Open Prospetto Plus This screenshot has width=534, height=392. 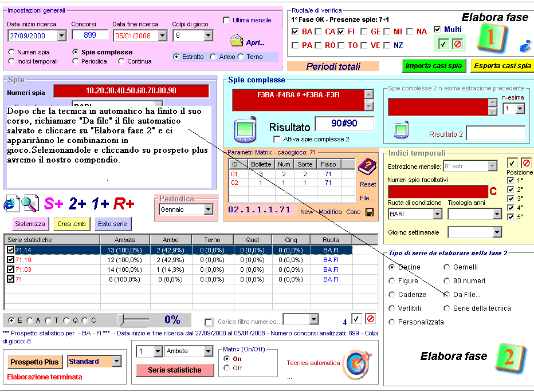pyautogui.click(x=34, y=362)
